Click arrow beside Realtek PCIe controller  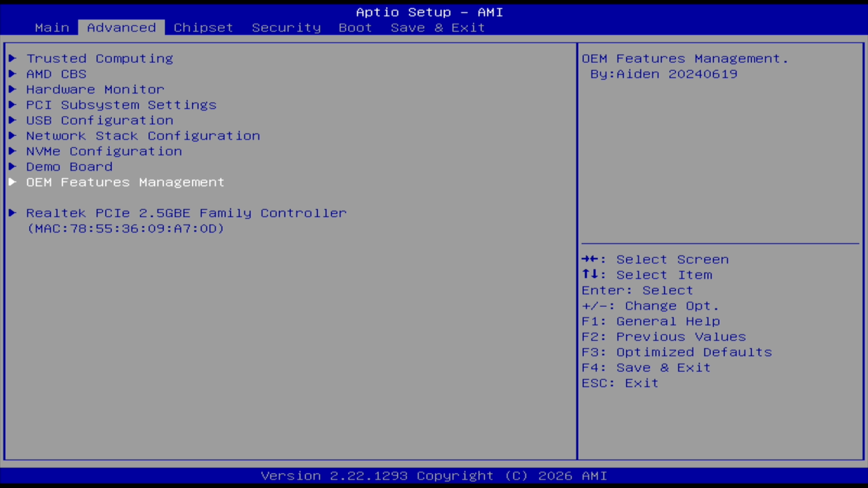(x=13, y=213)
